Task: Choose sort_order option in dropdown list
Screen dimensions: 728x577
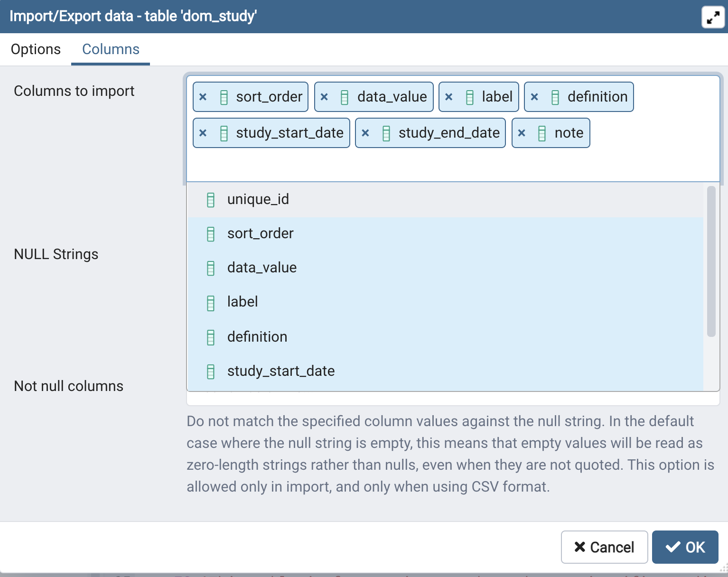Action: coord(260,233)
